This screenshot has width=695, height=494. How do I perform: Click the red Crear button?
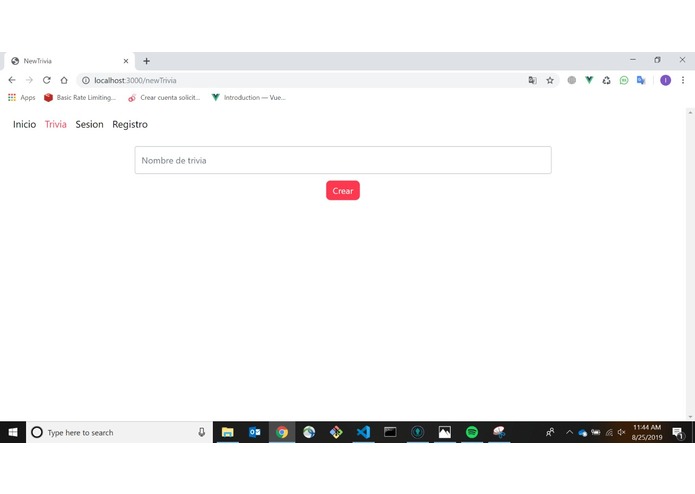[343, 191]
